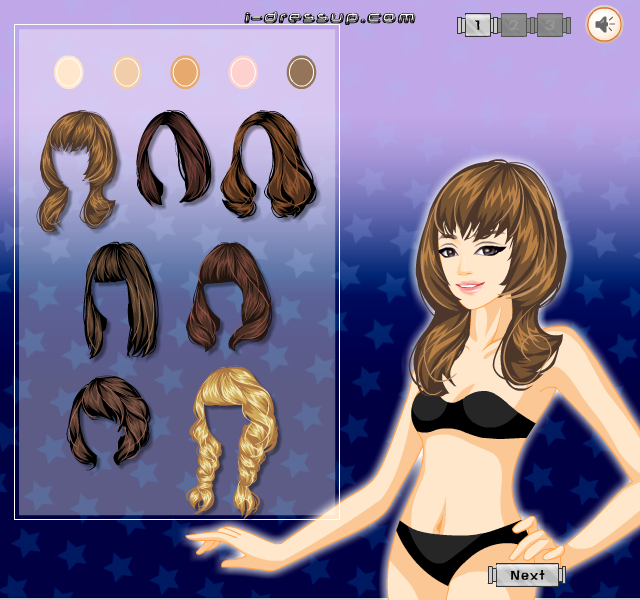Choose the beige skin tone swatch

tap(127, 72)
